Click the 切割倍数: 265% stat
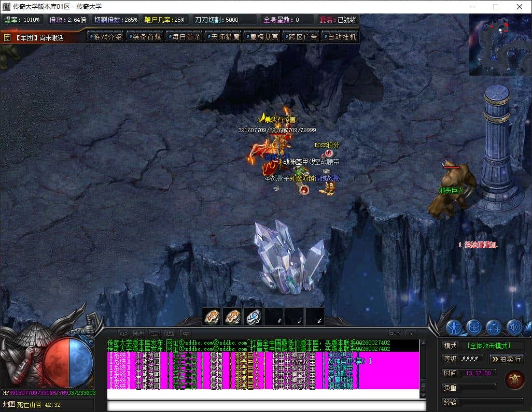 point(116,20)
